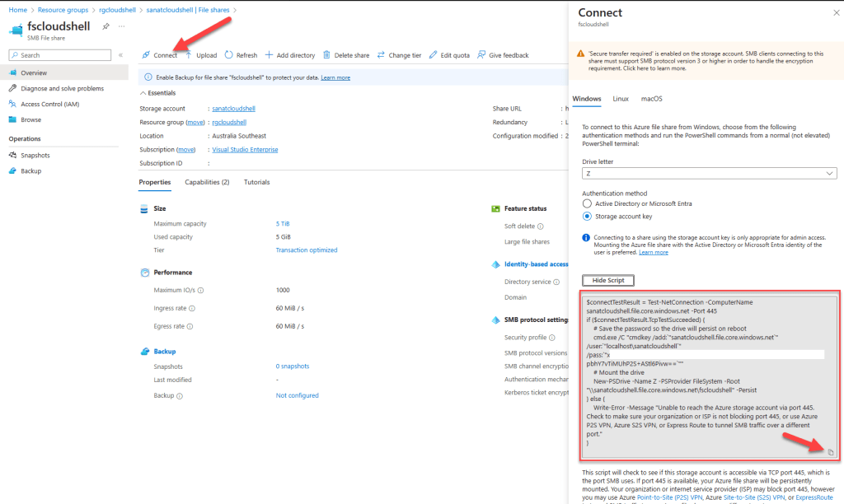844x504 pixels.
Task: Switch to the Linux tab
Action: (x=621, y=99)
